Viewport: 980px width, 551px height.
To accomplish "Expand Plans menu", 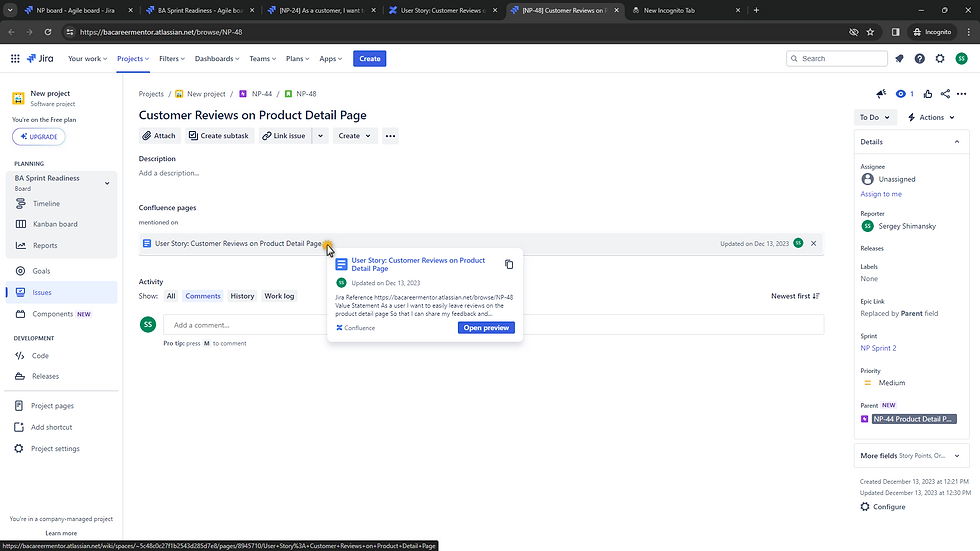I will click(298, 59).
